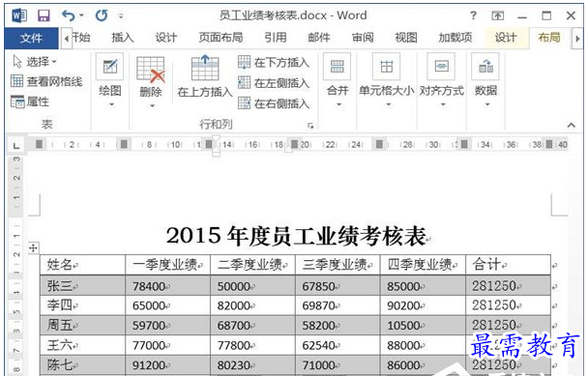Click the cell containing 58200
This screenshot has width=588, height=376.
(338, 325)
